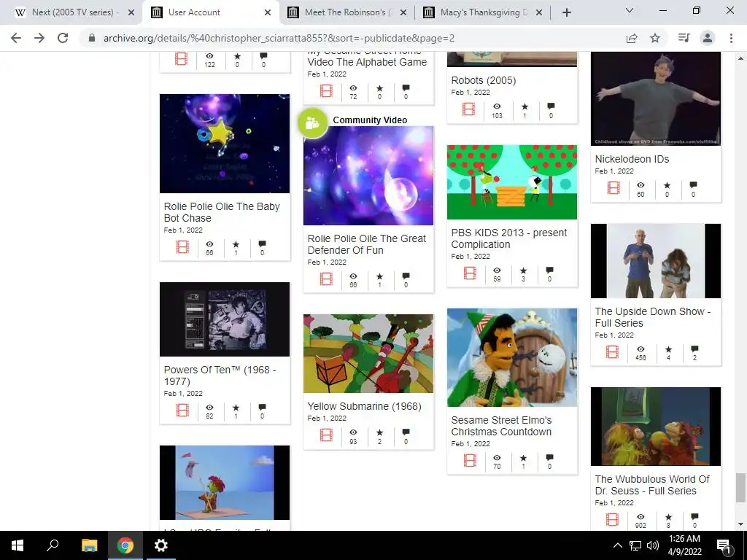Reload the page with refresh icon

coord(63,38)
